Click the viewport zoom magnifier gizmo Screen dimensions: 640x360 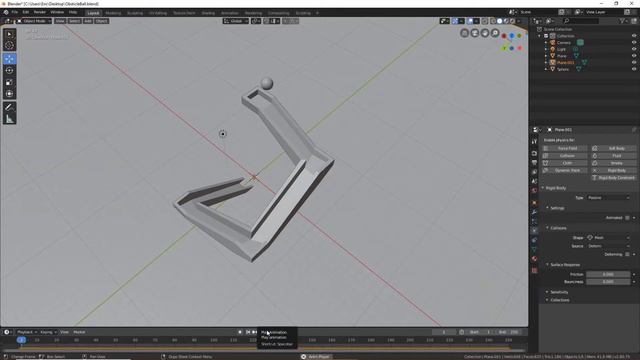pos(495,33)
